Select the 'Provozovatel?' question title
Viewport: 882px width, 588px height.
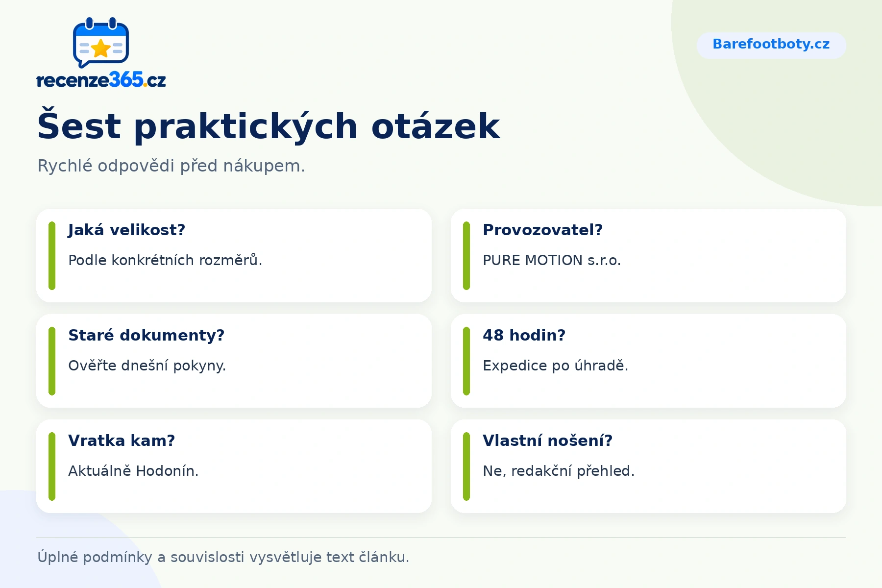coord(542,230)
